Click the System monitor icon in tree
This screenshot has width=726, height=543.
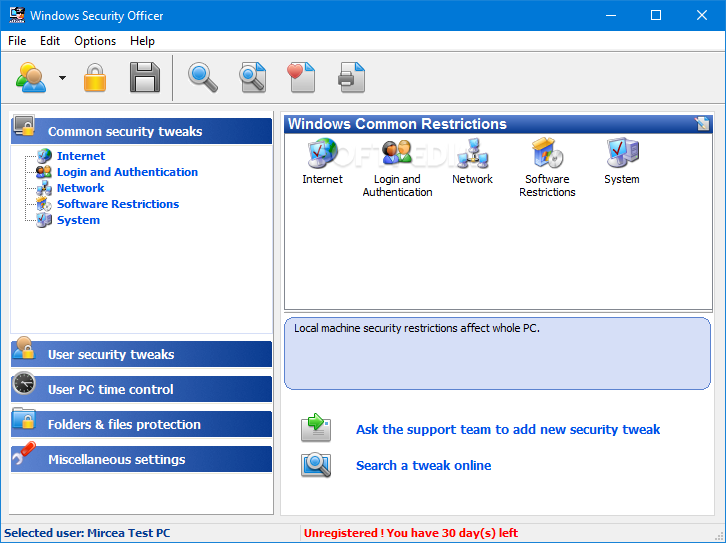(x=44, y=220)
